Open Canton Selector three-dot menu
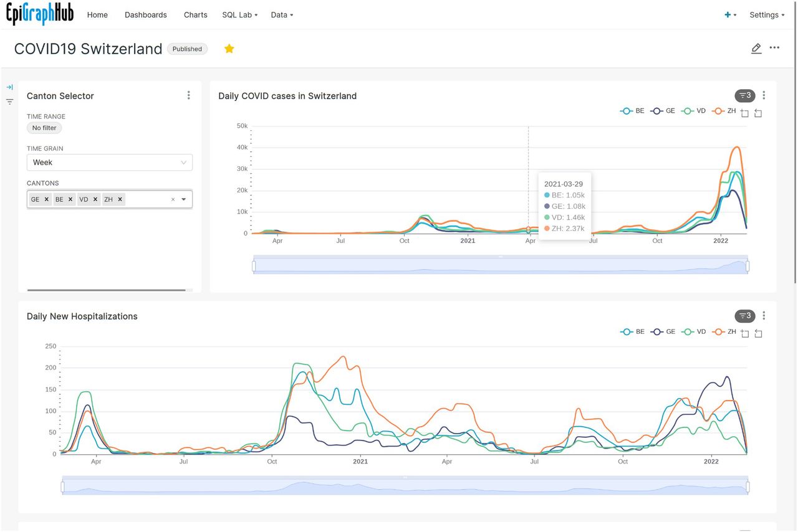Viewport: 798px width, 532px height. tap(188, 95)
